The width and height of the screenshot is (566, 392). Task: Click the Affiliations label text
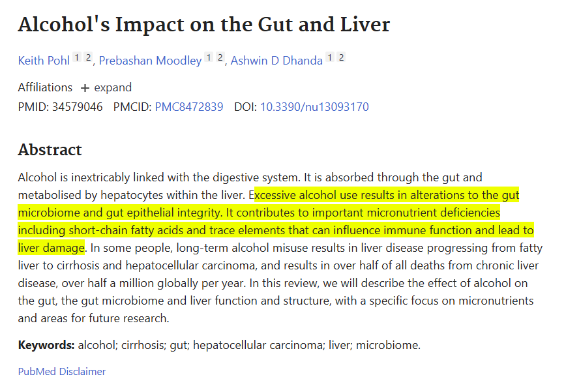tap(45, 87)
